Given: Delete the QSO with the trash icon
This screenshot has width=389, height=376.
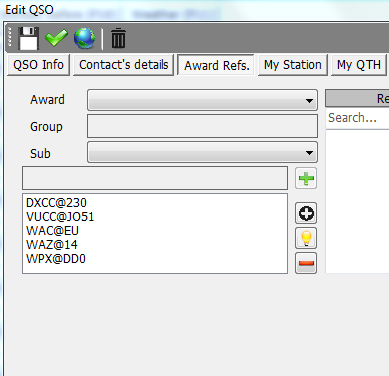Looking at the screenshot, I should pyautogui.click(x=118, y=38).
